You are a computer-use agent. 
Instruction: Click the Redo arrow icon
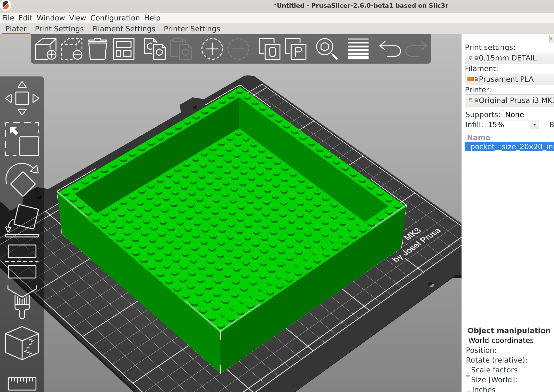click(x=416, y=49)
